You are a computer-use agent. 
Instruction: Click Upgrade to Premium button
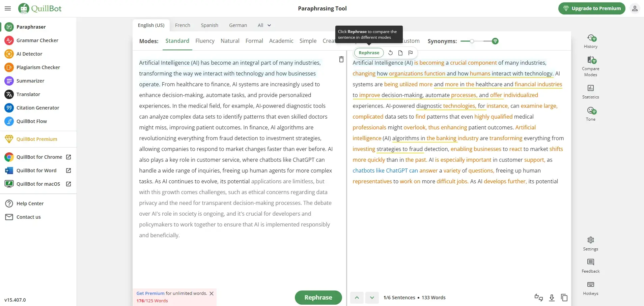point(591,8)
